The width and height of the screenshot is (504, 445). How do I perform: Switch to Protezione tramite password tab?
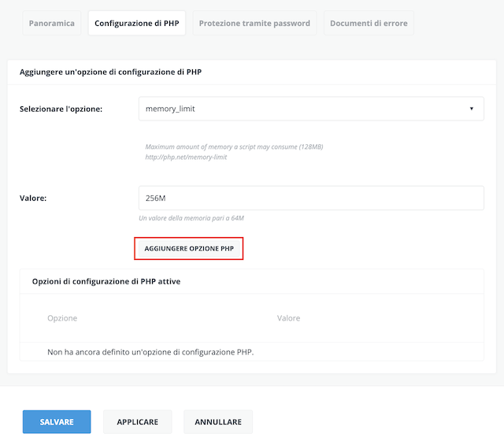[x=254, y=23]
